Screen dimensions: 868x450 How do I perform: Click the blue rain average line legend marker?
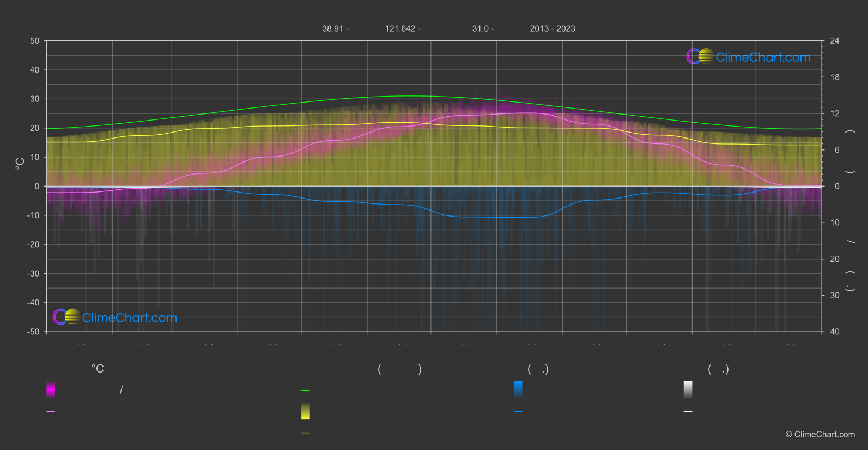pyautogui.click(x=518, y=412)
